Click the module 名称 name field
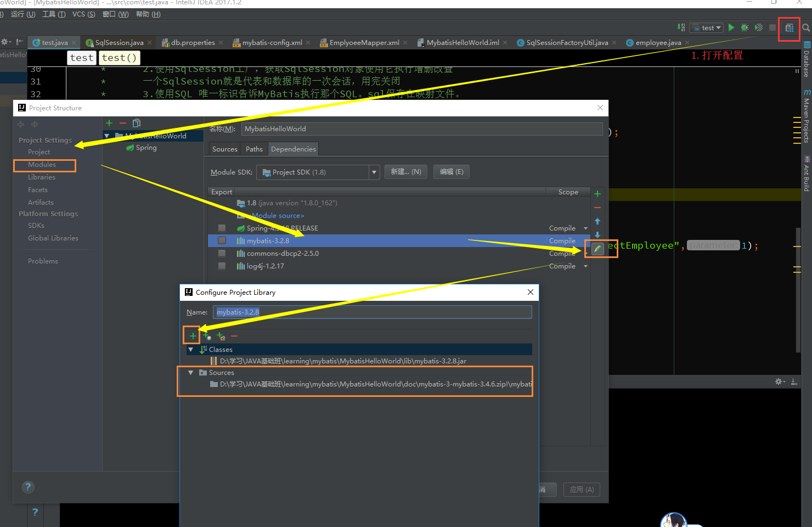 [x=422, y=129]
